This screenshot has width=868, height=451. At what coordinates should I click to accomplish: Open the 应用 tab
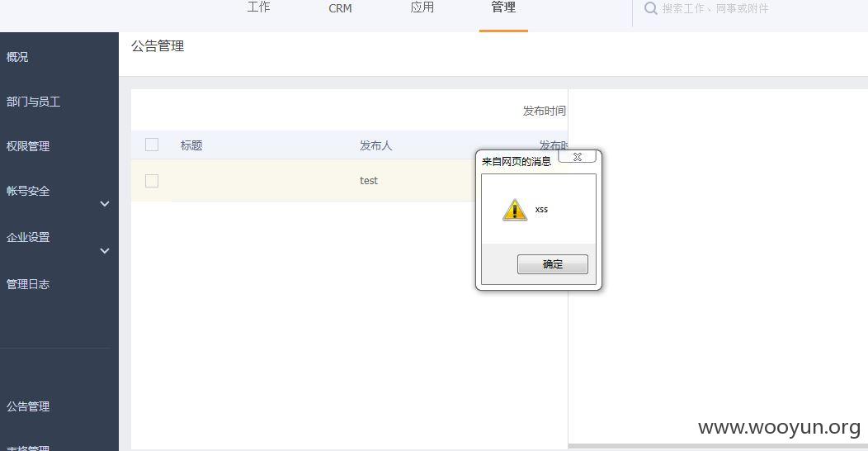[x=422, y=7]
